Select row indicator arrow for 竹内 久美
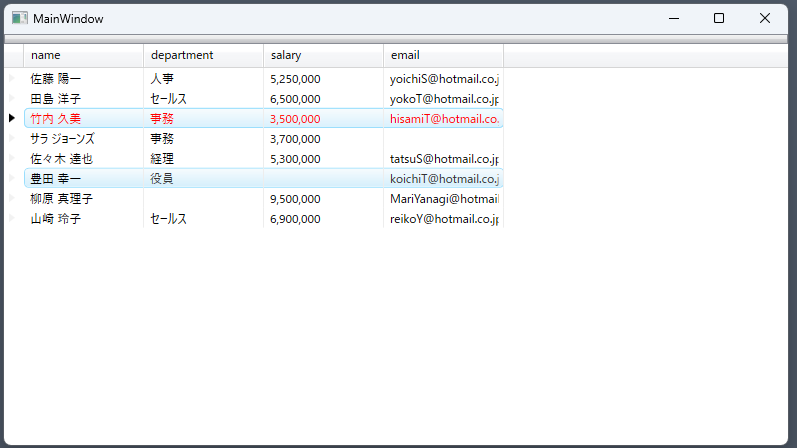Screen dimensions: 797x448 12,118
